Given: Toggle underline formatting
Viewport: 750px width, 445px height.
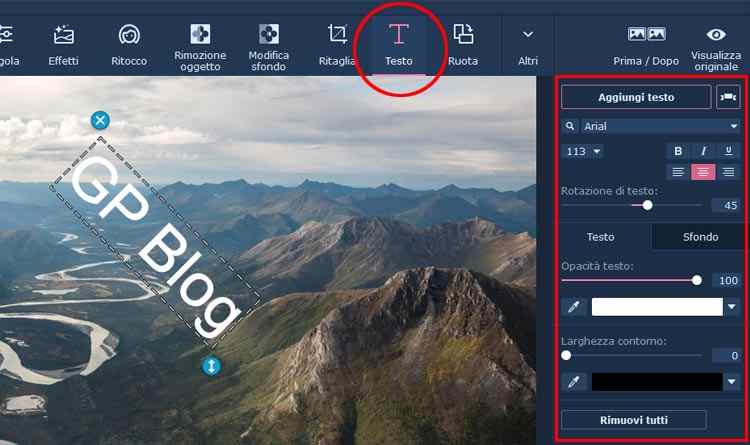Looking at the screenshot, I should coord(728,151).
